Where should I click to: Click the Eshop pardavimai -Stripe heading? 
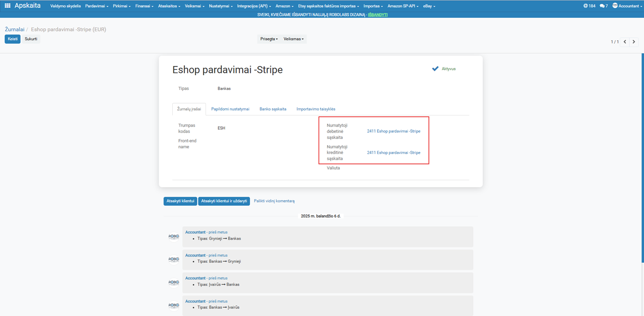[x=227, y=70]
